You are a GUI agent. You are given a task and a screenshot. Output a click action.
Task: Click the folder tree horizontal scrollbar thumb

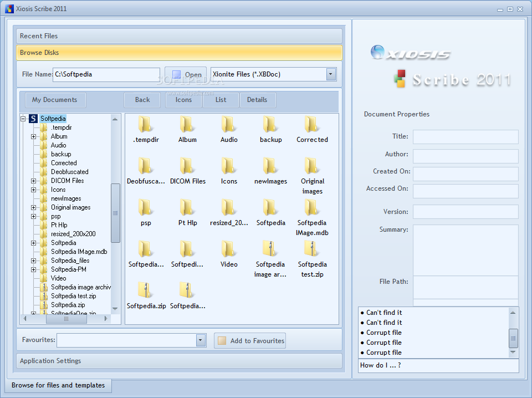coord(66,319)
